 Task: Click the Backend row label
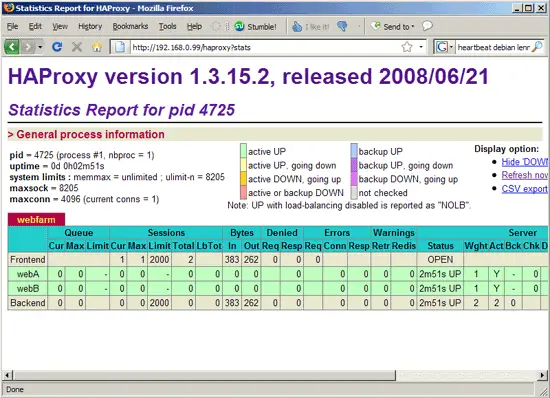click(x=28, y=303)
